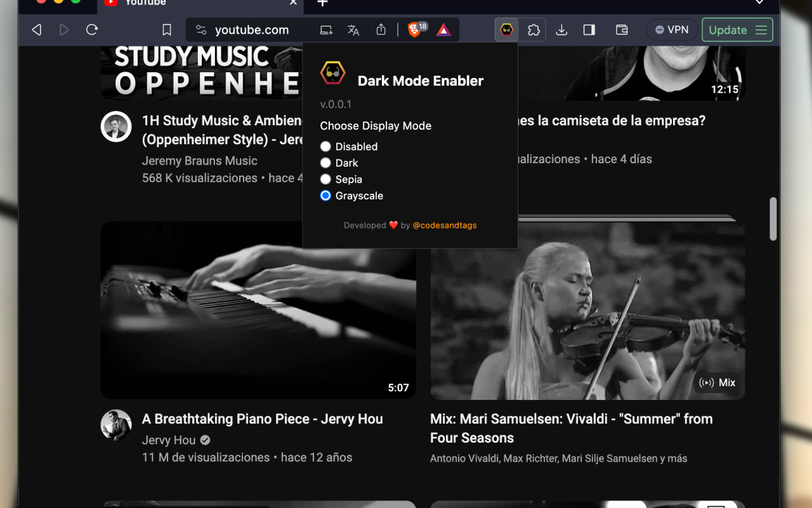Click 'v.0.0.1' version text

tap(336, 104)
